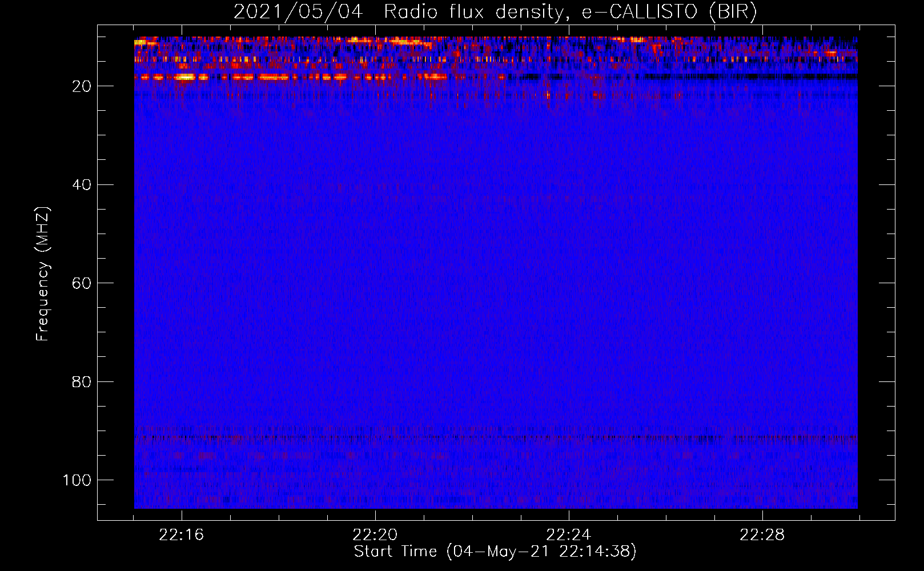Click the 22:28 time tick label

coord(762,535)
